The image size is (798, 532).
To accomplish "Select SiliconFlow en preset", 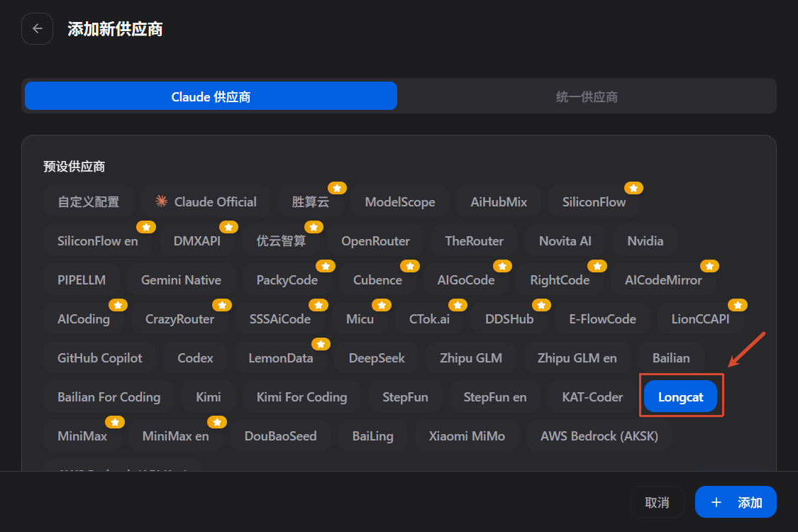I will [x=98, y=240].
